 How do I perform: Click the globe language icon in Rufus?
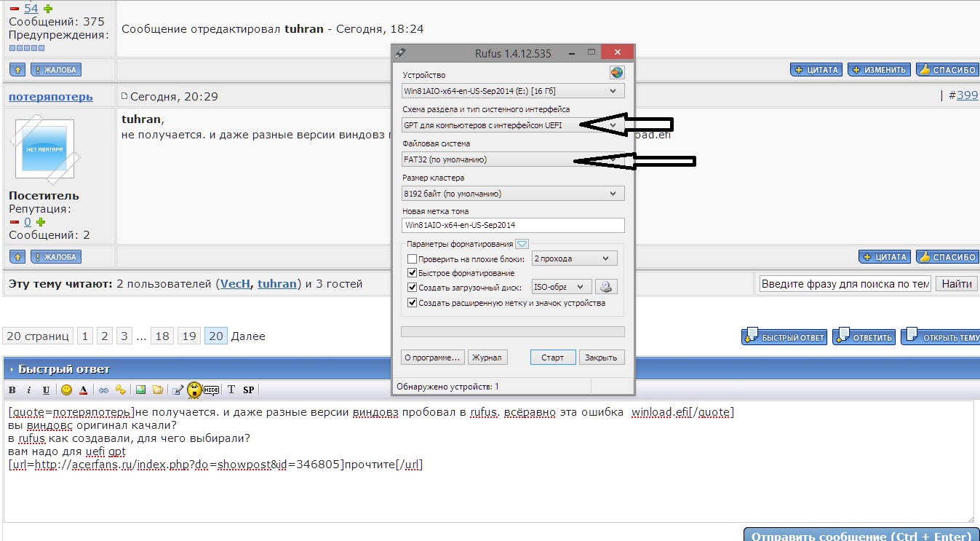pyautogui.click(x=616, y=73)
